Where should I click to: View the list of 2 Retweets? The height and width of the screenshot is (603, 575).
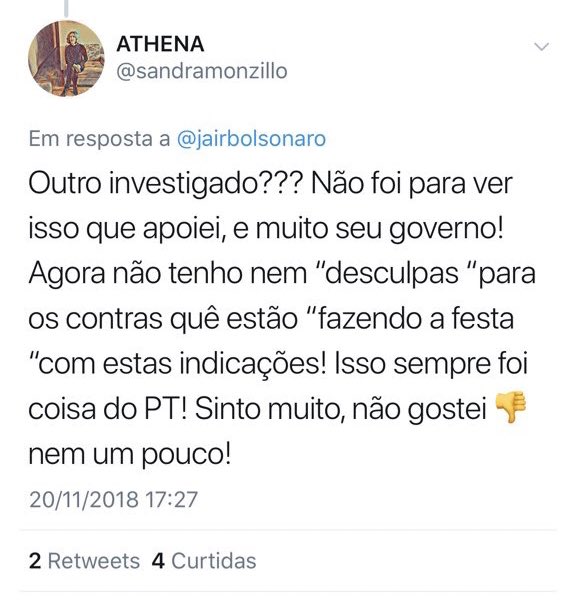84,561
